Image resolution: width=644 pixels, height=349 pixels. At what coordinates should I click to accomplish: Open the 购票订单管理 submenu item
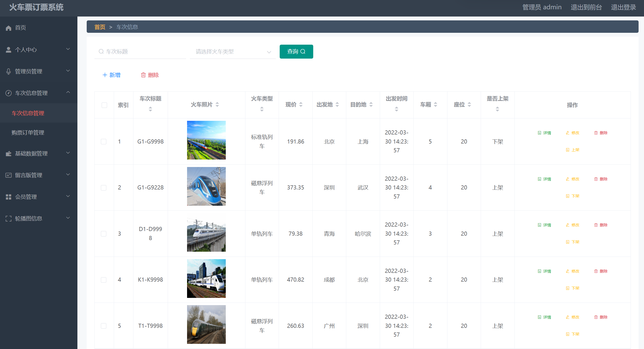point(28,133)
